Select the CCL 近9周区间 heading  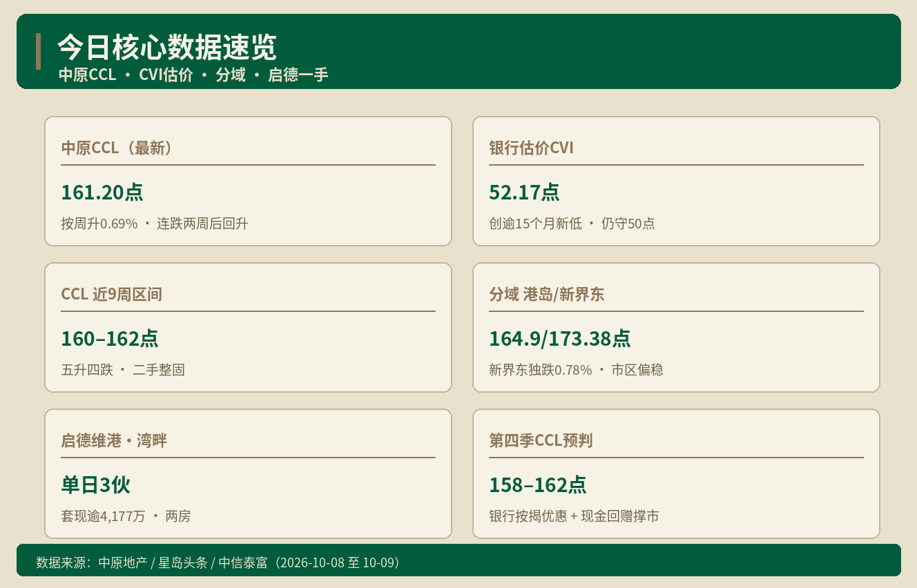point(111,295)
